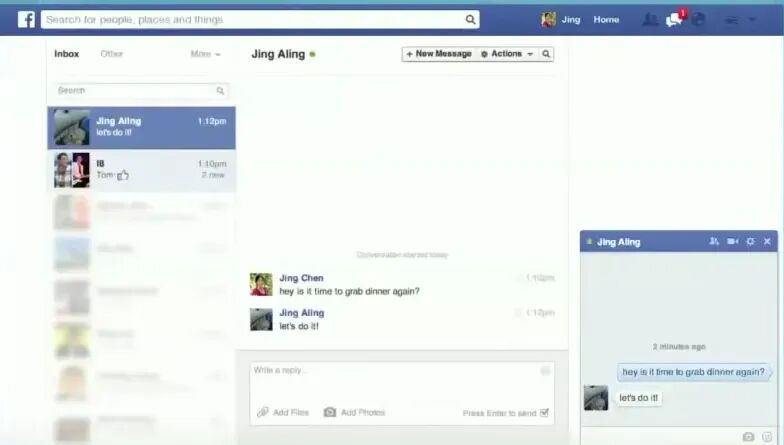Expand the More dropdown in inbox
Screen dimensions: 784x445
[205, 54]
